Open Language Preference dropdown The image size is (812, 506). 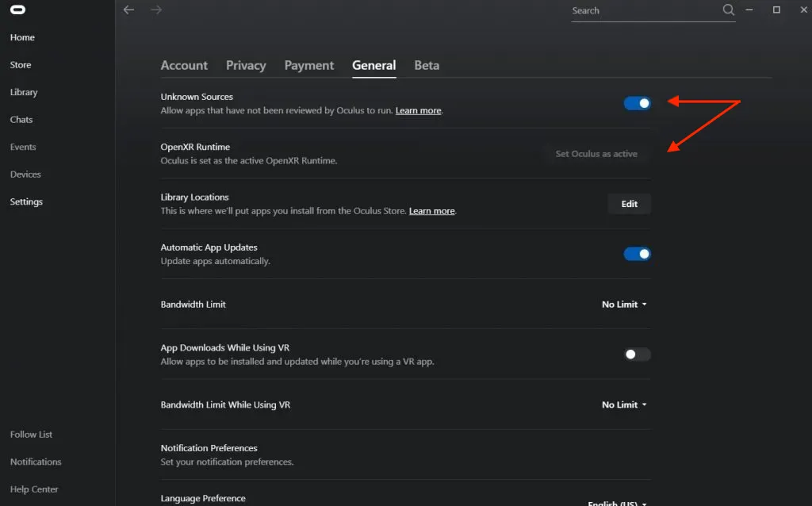pos(618,503)
